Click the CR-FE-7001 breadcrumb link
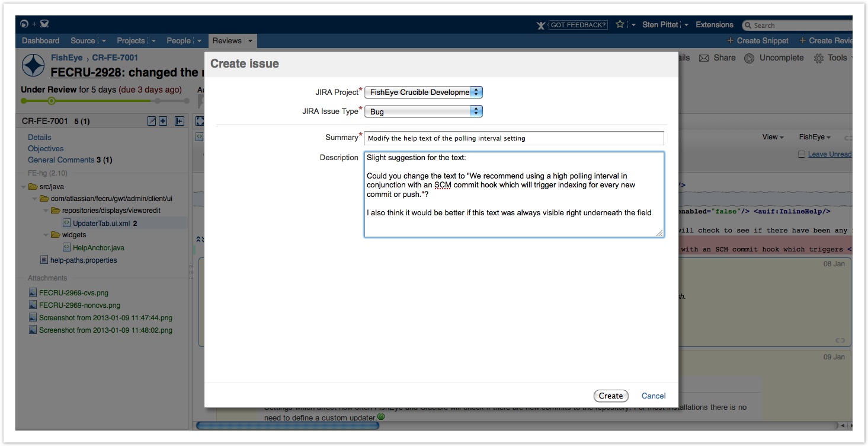Image resolution: width=868 pixels, height=446 pixels. pos(115,58)
